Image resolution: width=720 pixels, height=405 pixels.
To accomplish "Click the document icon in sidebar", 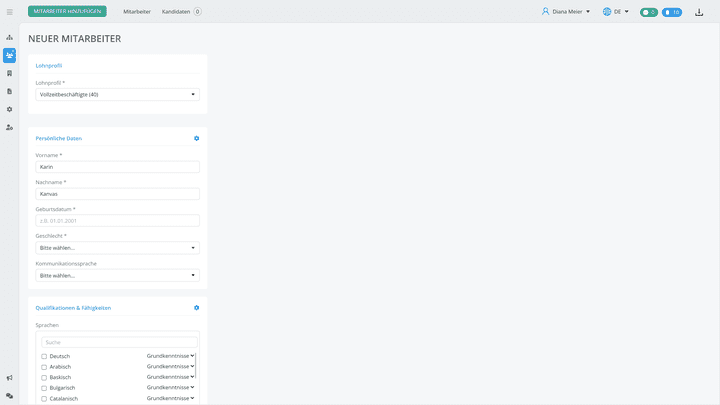I will [x=10, y=91].
